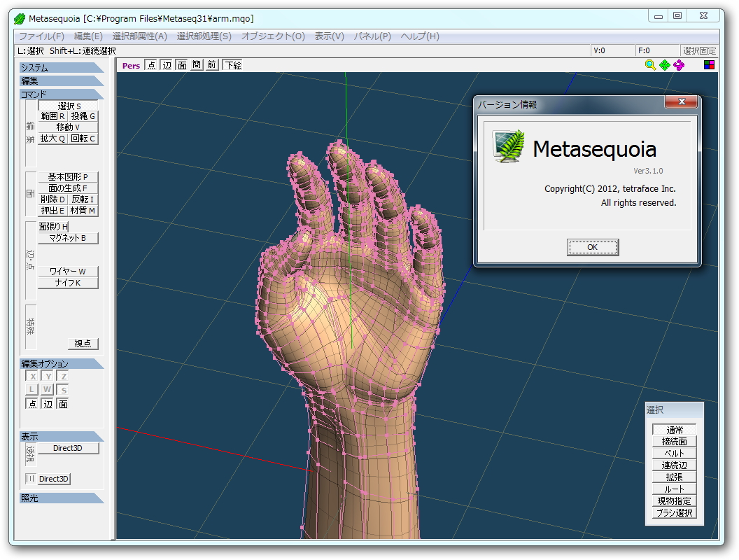Select 通常 in the 選択 panel

pos(674,429)
